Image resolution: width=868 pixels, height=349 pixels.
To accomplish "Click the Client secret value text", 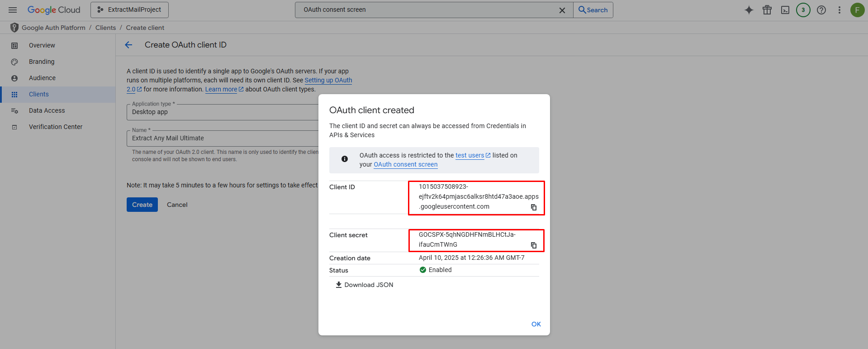I will click(x=467, y=239).
